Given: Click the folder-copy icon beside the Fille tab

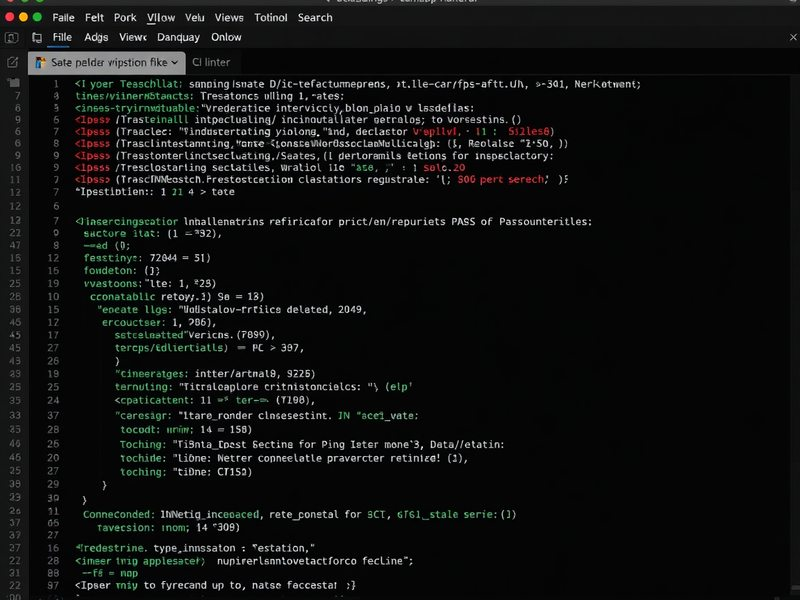Looking at the screenshot, I should (x=37, y=38).
